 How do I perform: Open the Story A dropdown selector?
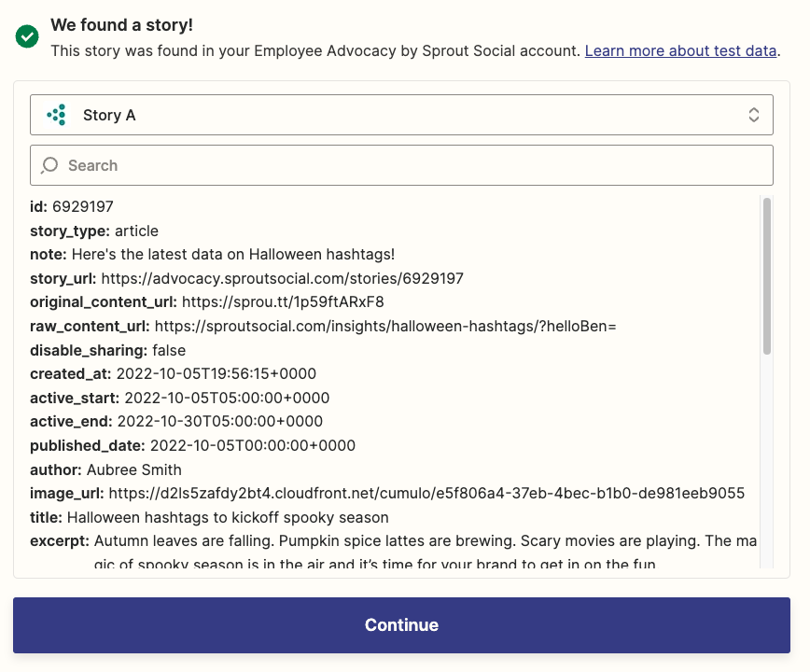[401, 115]
